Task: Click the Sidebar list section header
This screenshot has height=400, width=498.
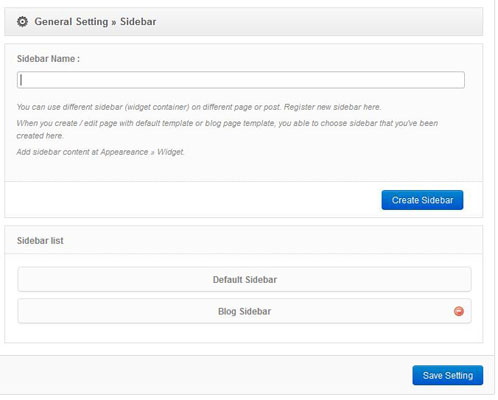Action: coord(40,240)
